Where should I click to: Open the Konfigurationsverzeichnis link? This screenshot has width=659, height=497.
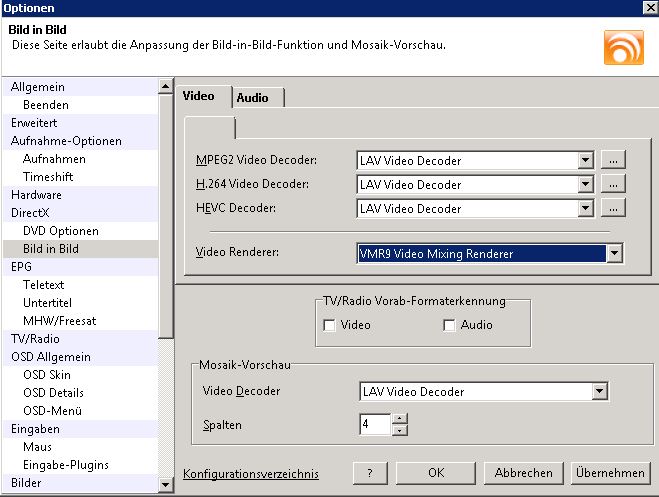click(x=251, y=474)
